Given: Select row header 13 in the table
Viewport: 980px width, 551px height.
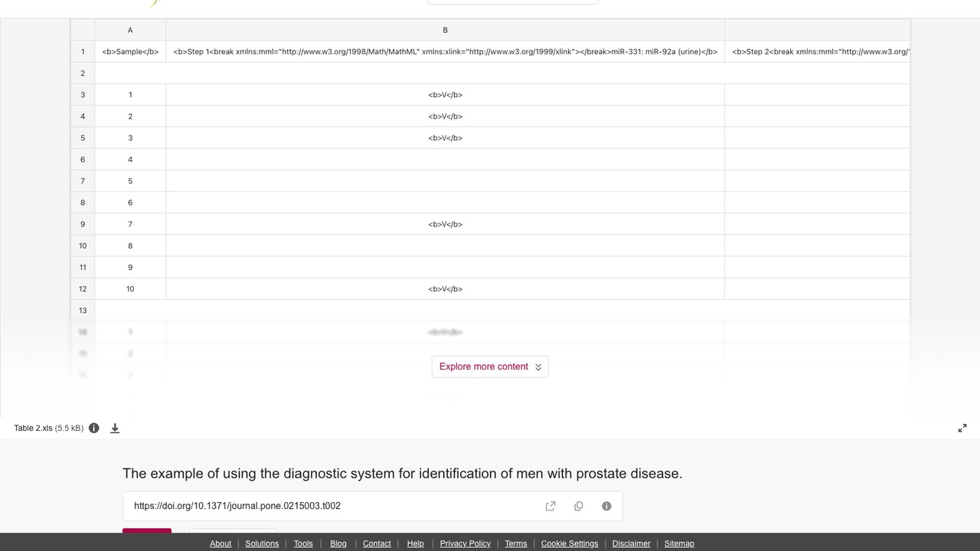Looking at the screenshot, I should point(83,310).
